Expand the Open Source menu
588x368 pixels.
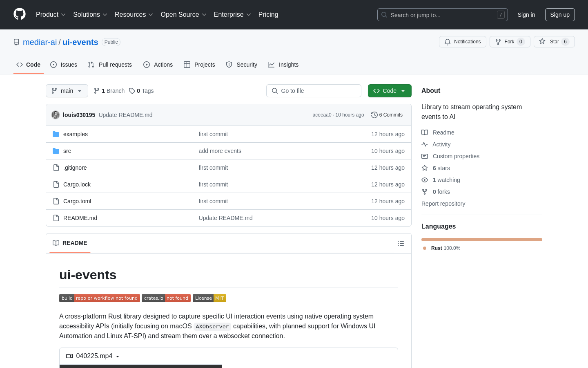(184, 14)
